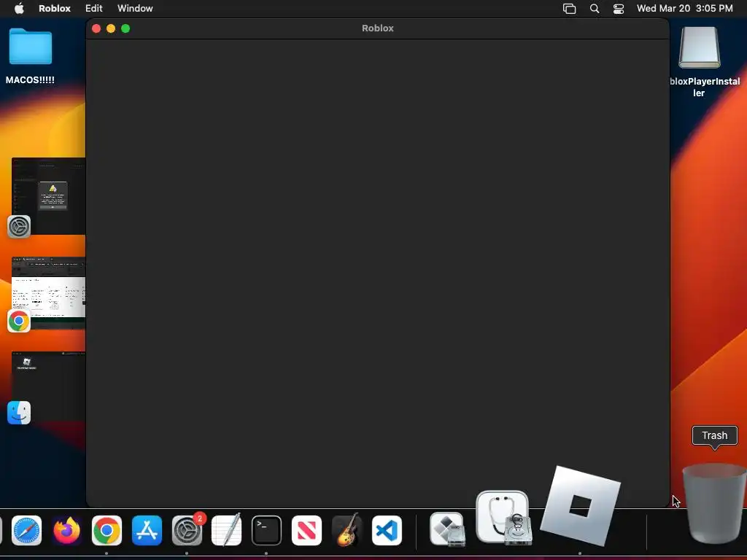The height and width of the screenshot is (560, 747).
Task: Open Apple News from the Dock
Action: pyautogui.click(x=306, y=530)
